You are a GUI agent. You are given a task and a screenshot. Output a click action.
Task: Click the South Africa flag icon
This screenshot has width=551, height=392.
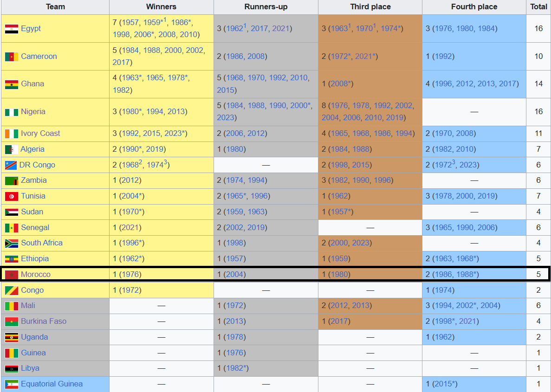coord(12,244)
